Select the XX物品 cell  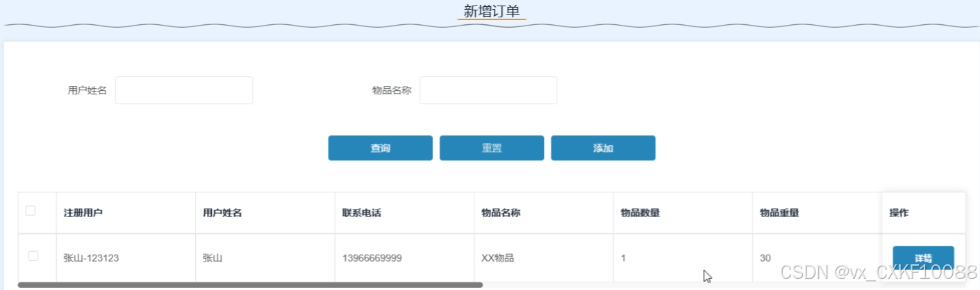coord(543,258)
